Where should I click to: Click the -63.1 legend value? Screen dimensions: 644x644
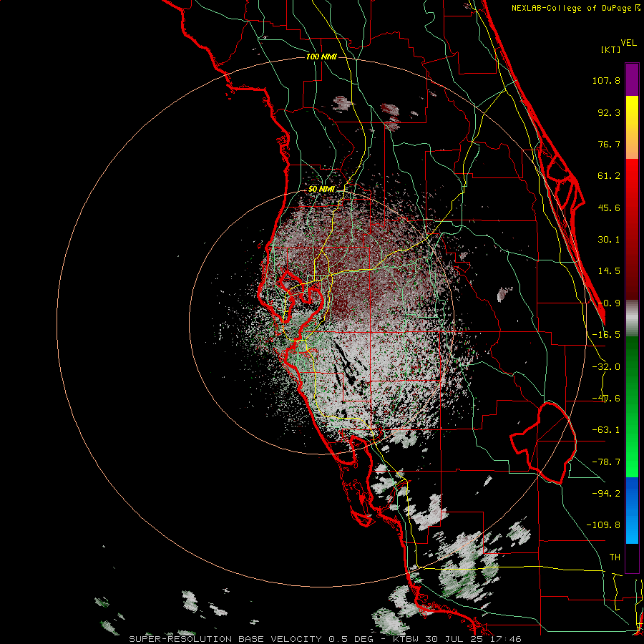pyautogui.click(x=606, y=430)
